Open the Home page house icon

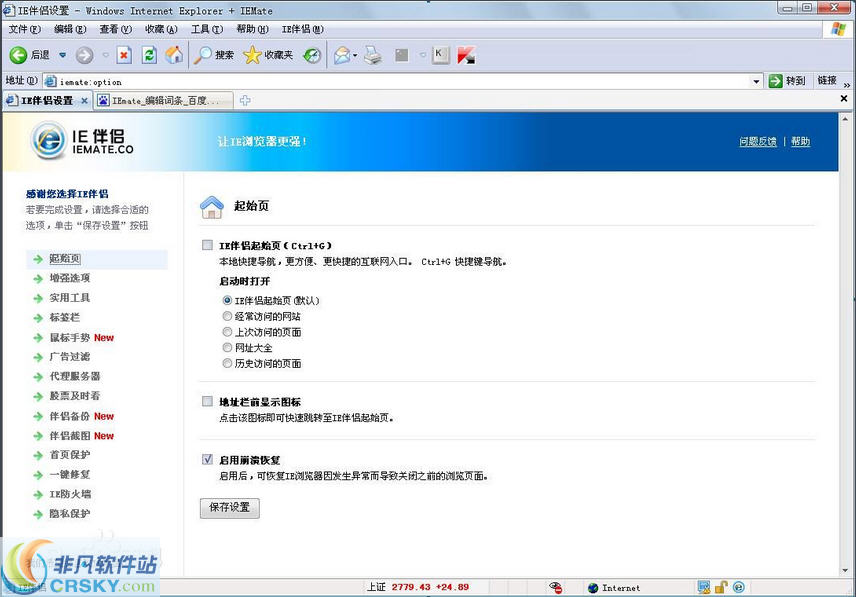coord(174,55)
